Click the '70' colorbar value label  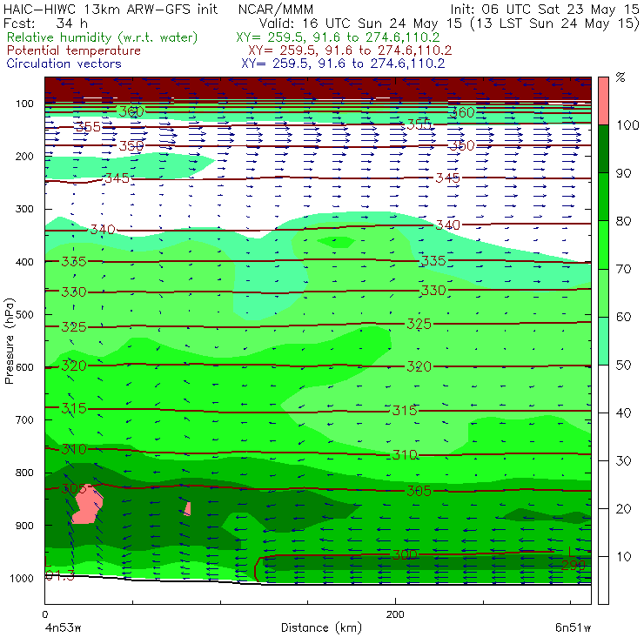[x=624, y=269]
